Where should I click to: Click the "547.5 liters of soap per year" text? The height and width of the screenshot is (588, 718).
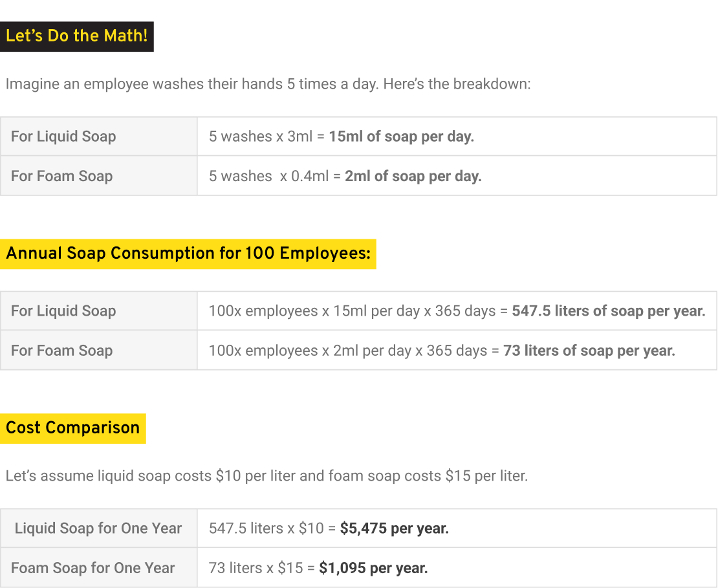608,311
